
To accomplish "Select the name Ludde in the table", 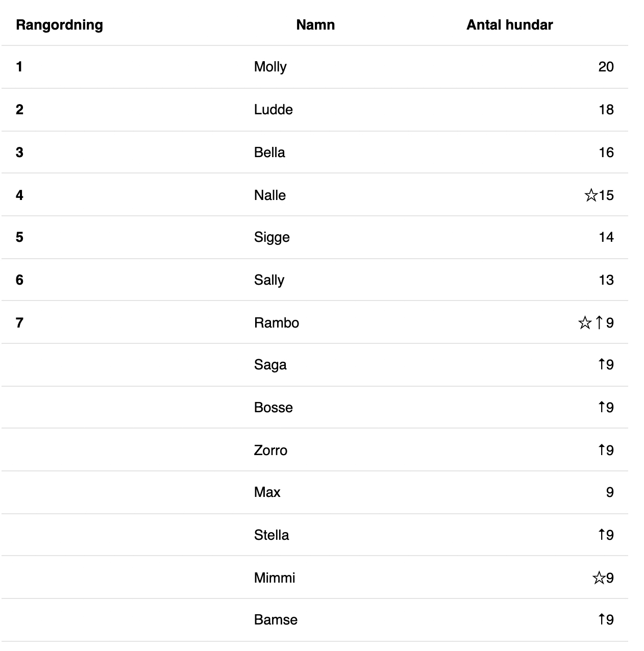I will (x=273, y=110).
